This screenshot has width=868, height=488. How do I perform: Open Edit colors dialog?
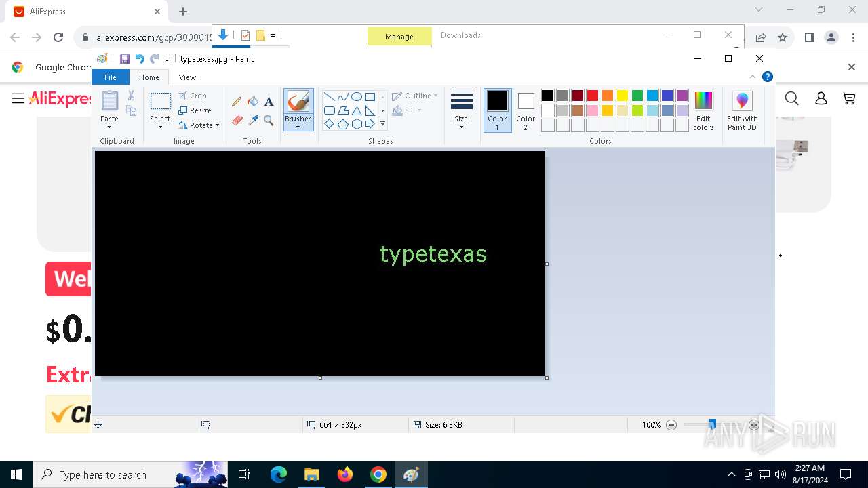pyautogui.click(x=703, y=111)
